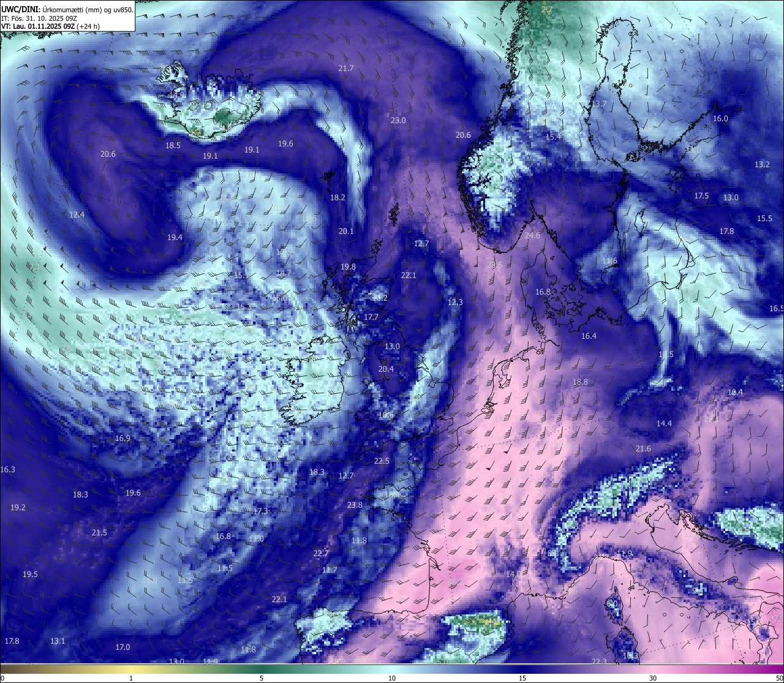This screenshot has height=683, width=784.
Task: Select the 17.0 value label
Action: pyautogui.click(x=123, y=647)
